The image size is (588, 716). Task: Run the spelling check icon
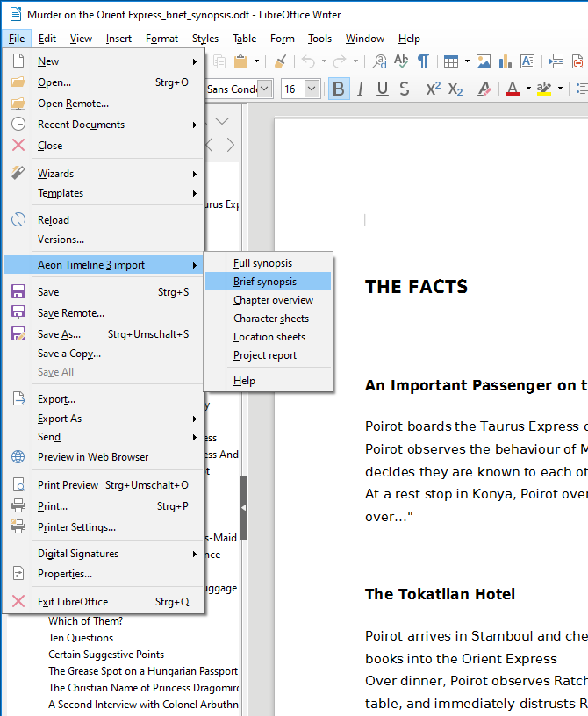point(401,61)
